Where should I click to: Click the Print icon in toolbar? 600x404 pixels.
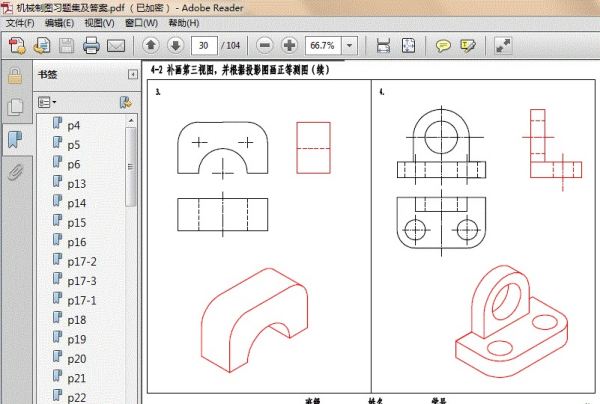(91, 46)
